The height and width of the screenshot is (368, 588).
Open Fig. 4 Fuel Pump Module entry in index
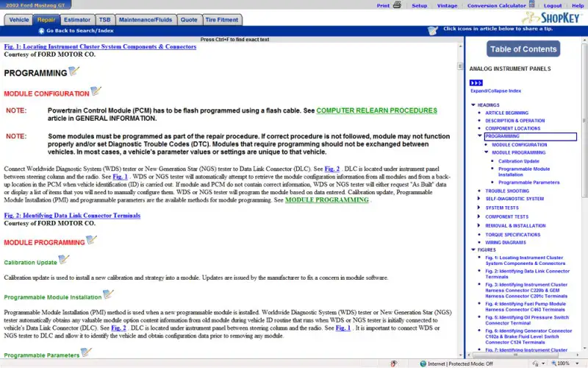click(x=526, y=307)
